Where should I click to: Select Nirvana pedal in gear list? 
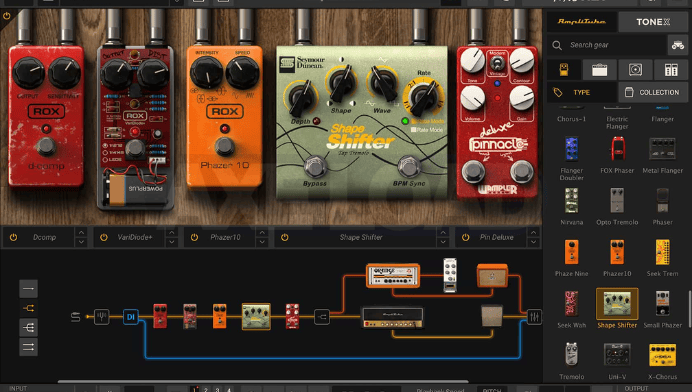[x=572, y=206]
